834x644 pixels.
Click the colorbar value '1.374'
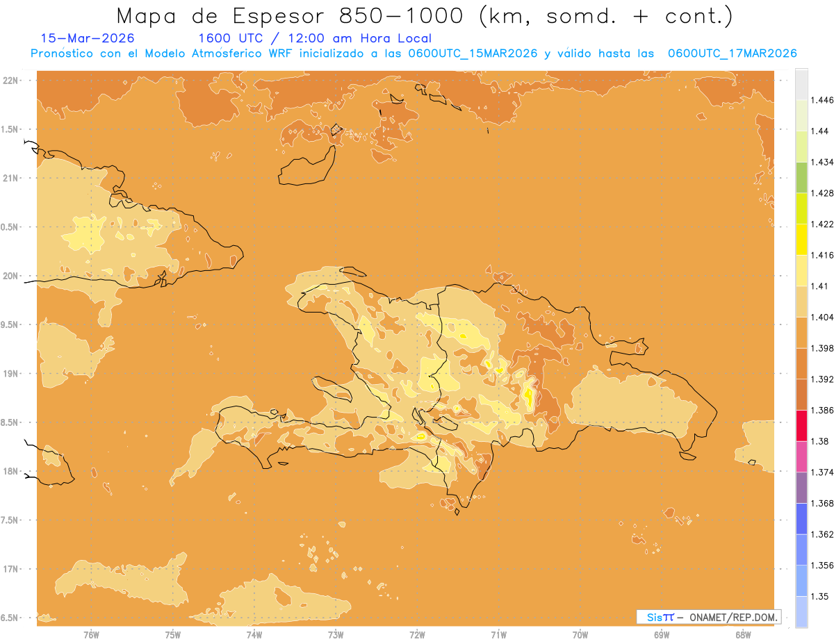tap(822, 472)
